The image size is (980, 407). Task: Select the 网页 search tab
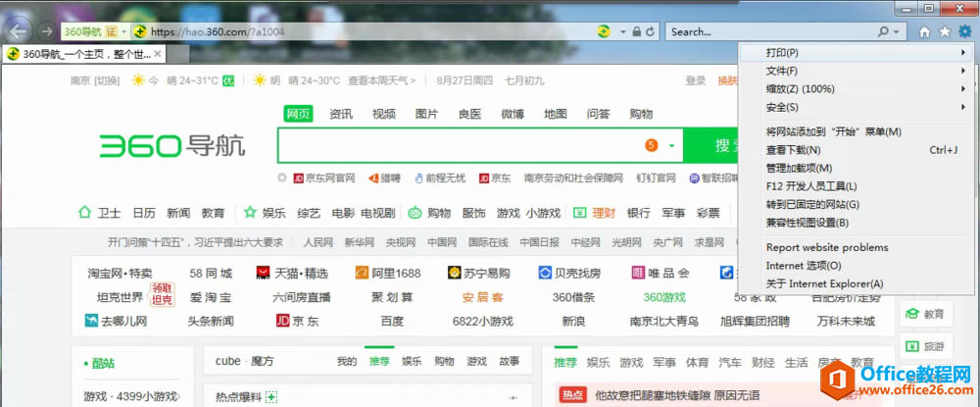click(x=298, y=114)
